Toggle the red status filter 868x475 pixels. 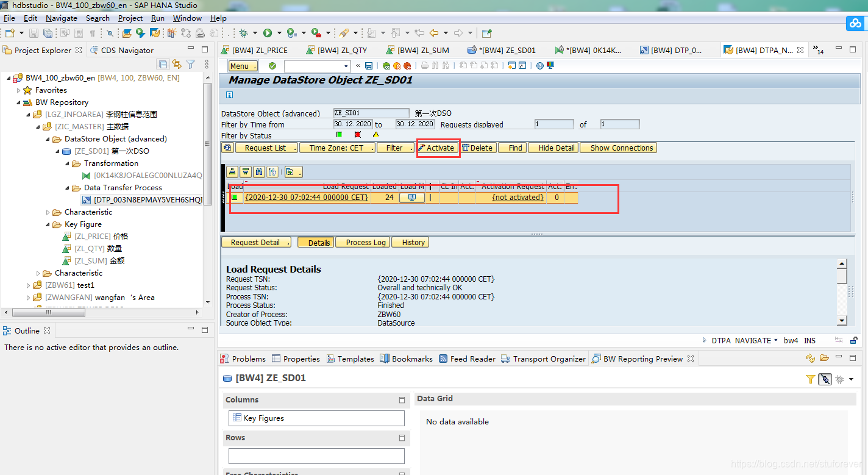[x=358, y=135]
